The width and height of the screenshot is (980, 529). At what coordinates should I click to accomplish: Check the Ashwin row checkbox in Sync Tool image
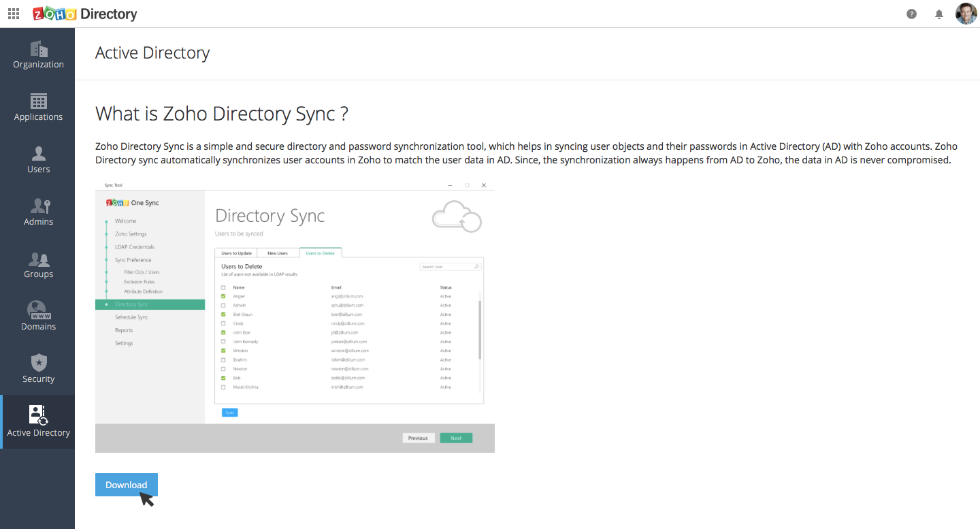pyautogui.click(x=223, y=306)
